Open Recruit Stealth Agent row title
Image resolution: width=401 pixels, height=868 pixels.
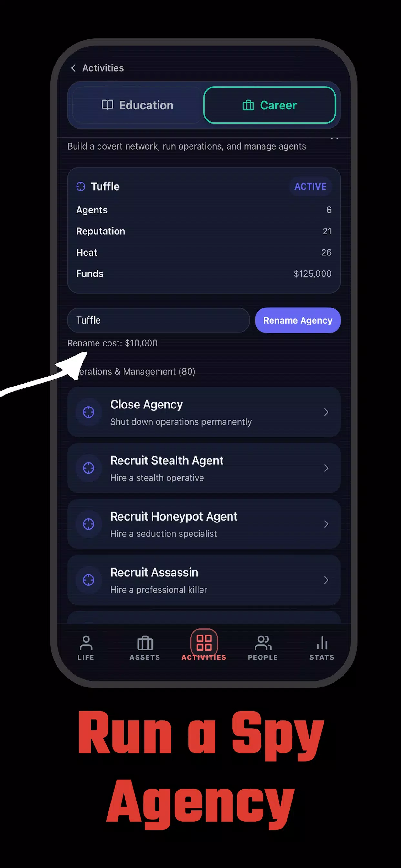point(167,460)
